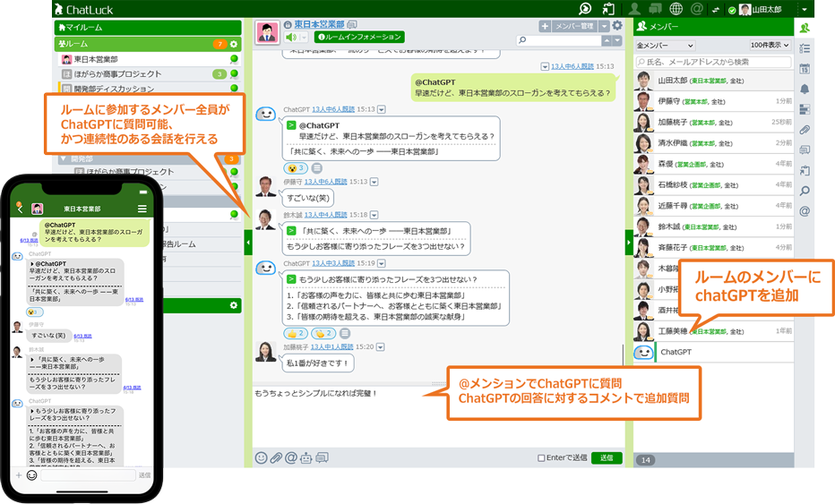Open room settings gear beside メンバー管理
This screenshot has width=835, height=504.
[617, 25]
